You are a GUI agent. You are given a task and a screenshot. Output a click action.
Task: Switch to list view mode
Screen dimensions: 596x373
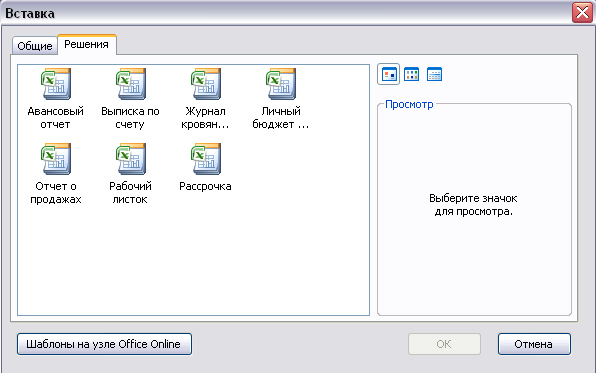click(411, 74)
